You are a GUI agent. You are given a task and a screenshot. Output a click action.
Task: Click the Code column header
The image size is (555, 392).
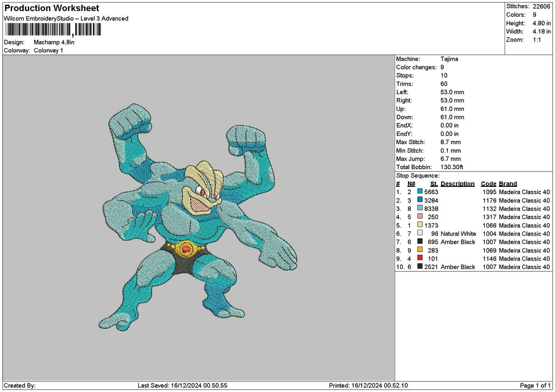click(x=488, y=184)
